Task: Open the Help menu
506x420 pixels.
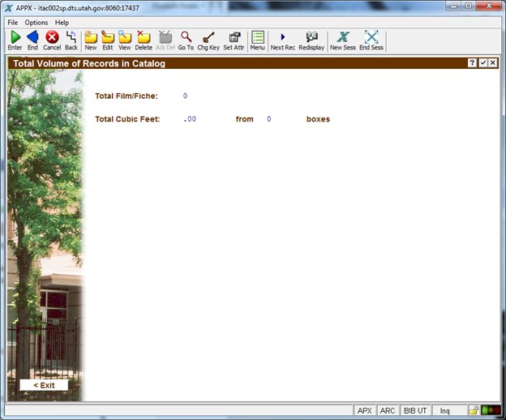Action: pos(62,23)
